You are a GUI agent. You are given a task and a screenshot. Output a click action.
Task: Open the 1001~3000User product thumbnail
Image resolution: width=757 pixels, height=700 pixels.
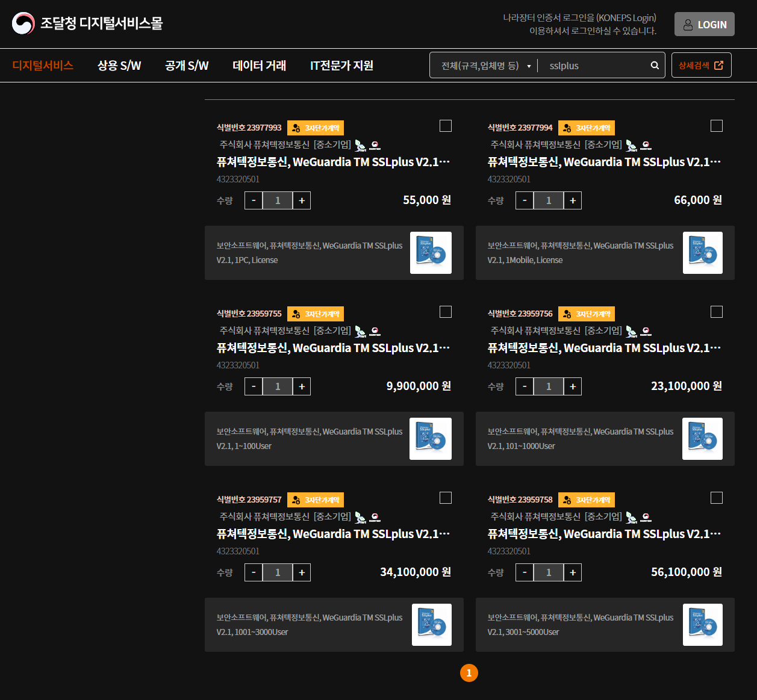coord(432,625)
